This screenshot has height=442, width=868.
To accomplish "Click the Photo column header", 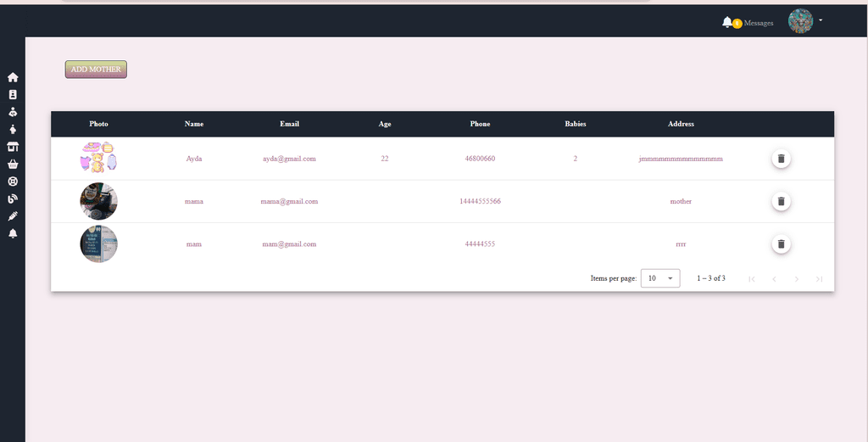I will (x=98, y=124).
